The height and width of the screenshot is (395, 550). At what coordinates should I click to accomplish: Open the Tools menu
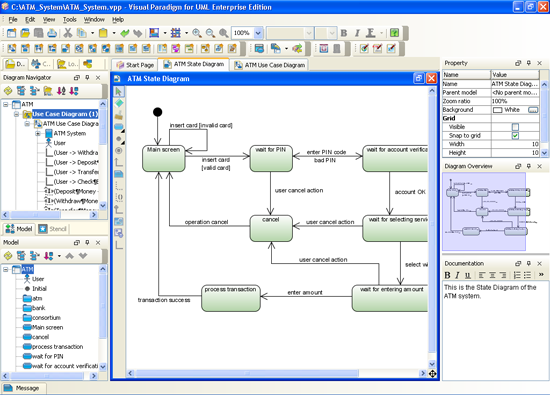(69, 20)
